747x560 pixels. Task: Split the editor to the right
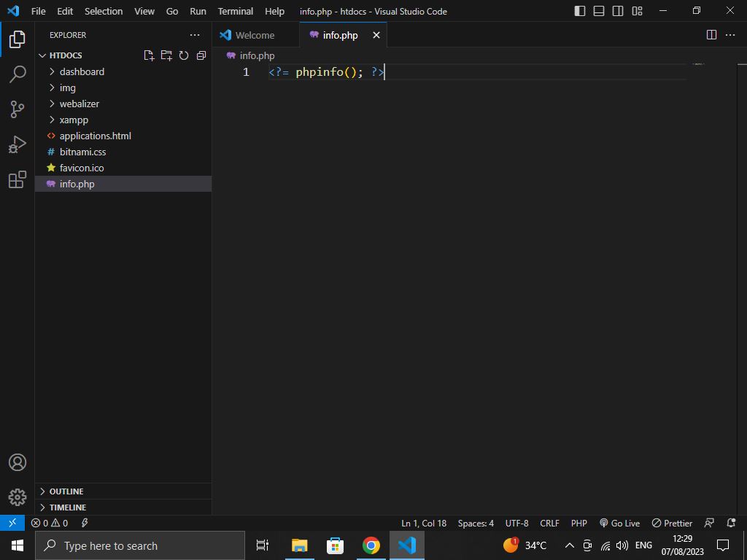(711, 35)
